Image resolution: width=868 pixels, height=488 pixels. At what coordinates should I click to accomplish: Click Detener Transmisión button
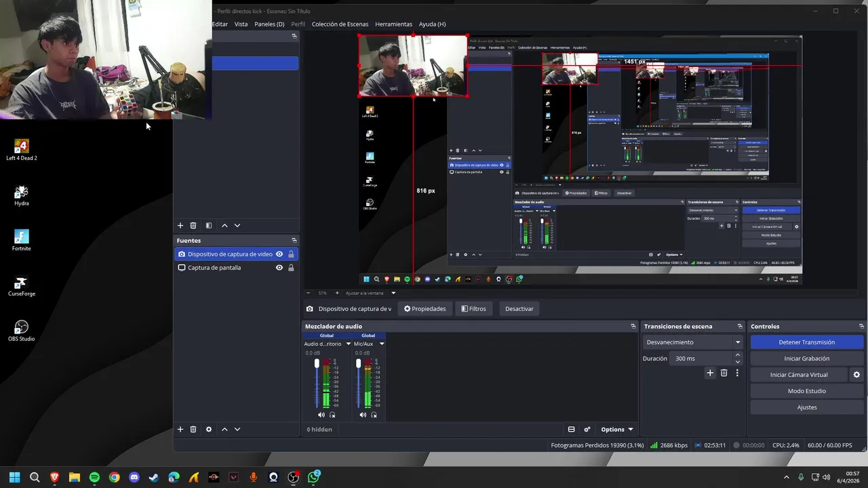coord(806,342)
